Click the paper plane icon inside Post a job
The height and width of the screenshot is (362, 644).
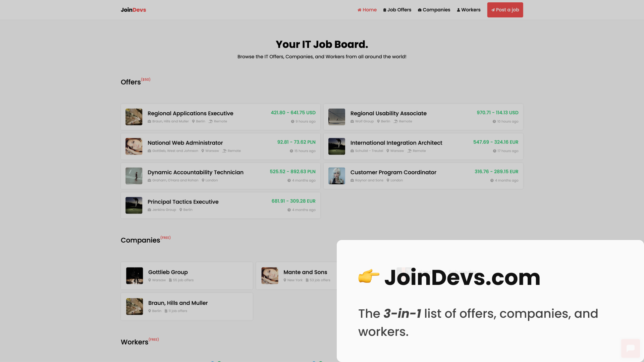coord(493,10)
